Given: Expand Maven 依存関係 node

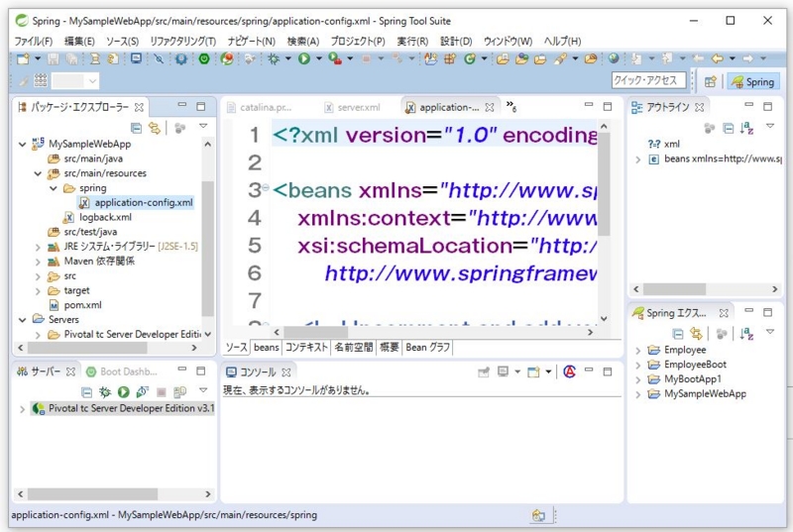Looking at the screenshot, I should (x=38, y=262).
